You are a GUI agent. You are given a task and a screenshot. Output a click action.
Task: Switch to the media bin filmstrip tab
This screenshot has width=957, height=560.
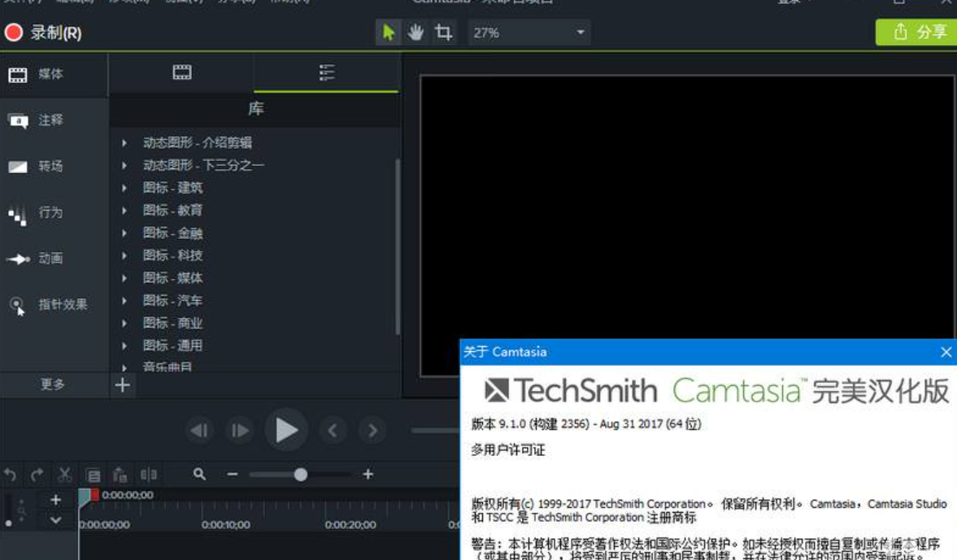(x=182, y=72)
